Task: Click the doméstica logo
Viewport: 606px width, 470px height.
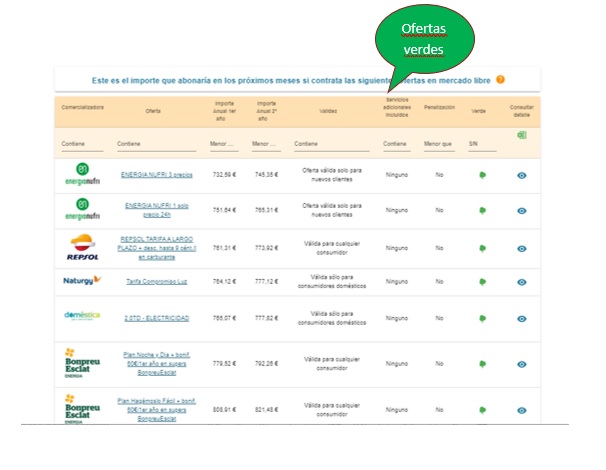Action: [82, 315]
